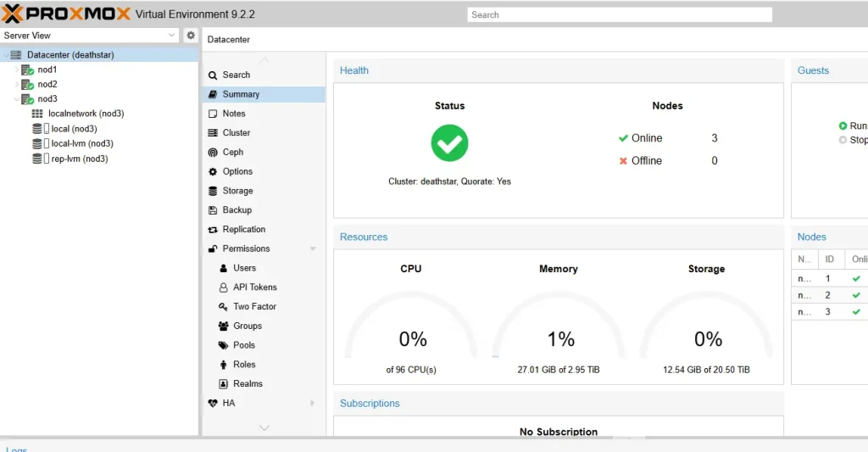Click '12.54 GiB of 20.50 TiB' storage text
868x452 pixels.
coord(706,370)
